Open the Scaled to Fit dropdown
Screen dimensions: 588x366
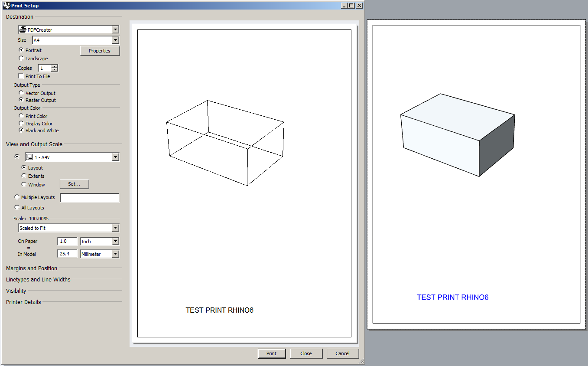click(x=115, y=228)
